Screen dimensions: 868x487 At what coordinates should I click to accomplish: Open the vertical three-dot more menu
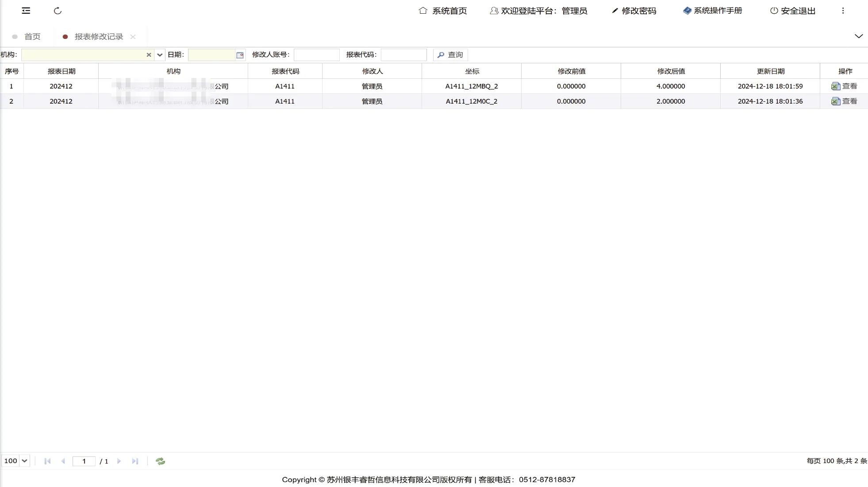(x=843, y=11)
